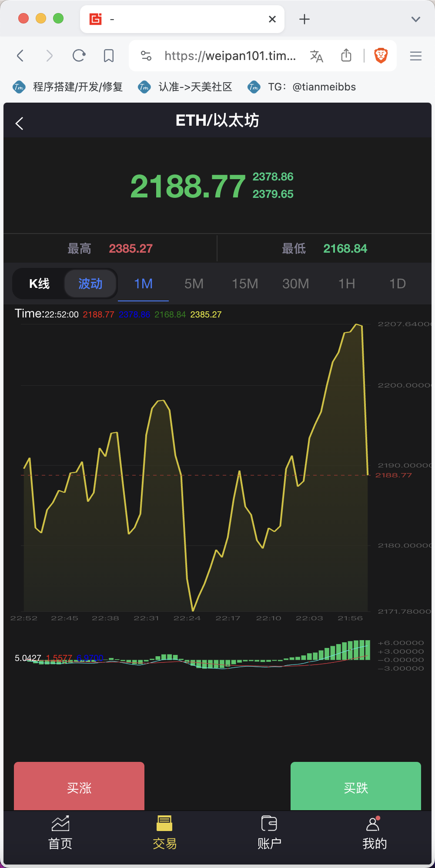Click the price chart peak near 21:56
Screen dimensions: 435x868
click(x=357, y=325)
